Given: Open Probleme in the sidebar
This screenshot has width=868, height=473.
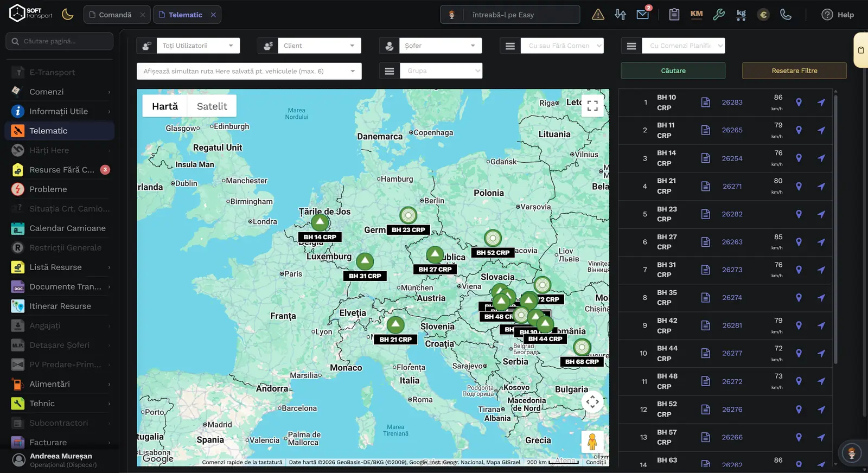Looking at the screenshot, I should (x=60, y=189).
